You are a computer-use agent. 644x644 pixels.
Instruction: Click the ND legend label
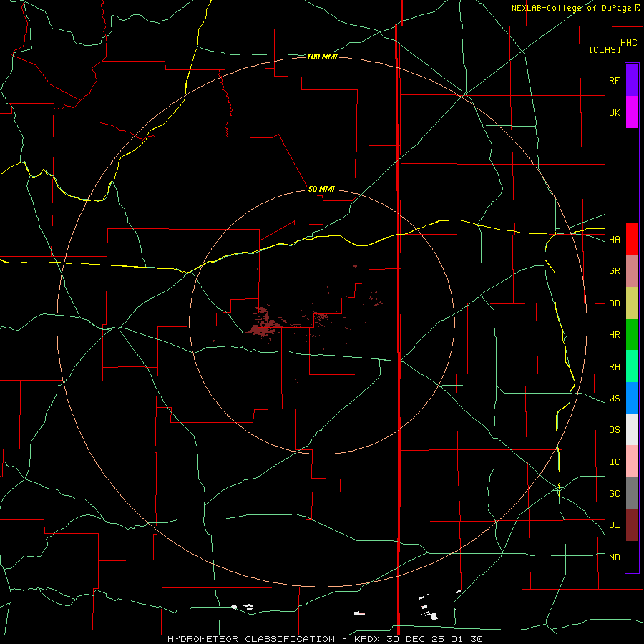(x=615, y=557)
